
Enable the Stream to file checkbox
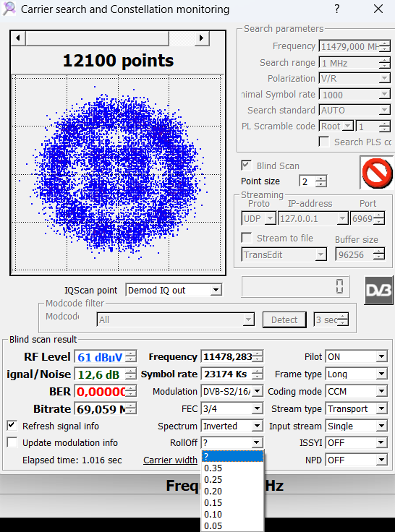(246, 238)
